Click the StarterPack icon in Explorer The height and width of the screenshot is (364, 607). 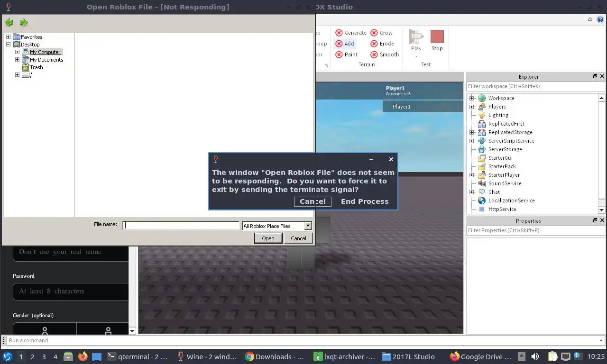coord(482,166)
